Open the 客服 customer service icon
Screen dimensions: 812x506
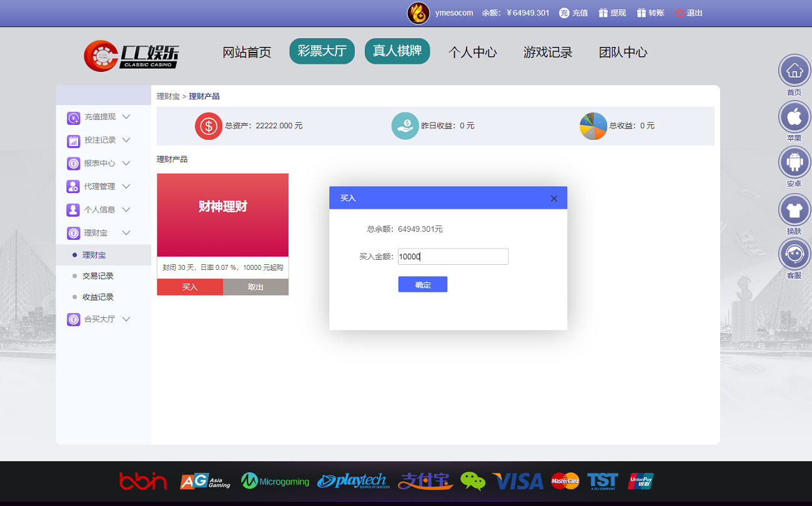click(x=794, y=254)
